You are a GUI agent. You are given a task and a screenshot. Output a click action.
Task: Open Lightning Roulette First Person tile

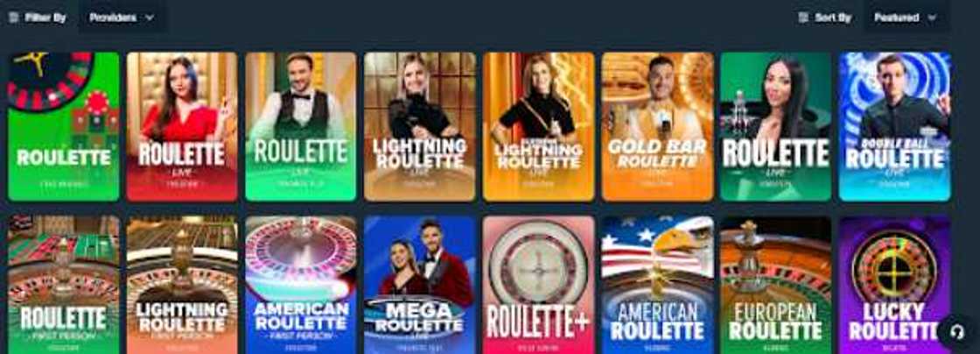point(182,285)
